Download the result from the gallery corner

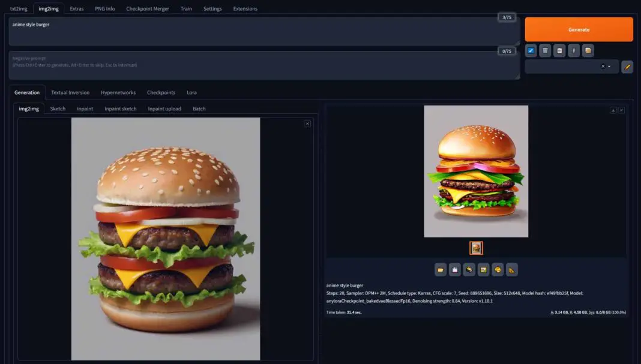(613, 110)
